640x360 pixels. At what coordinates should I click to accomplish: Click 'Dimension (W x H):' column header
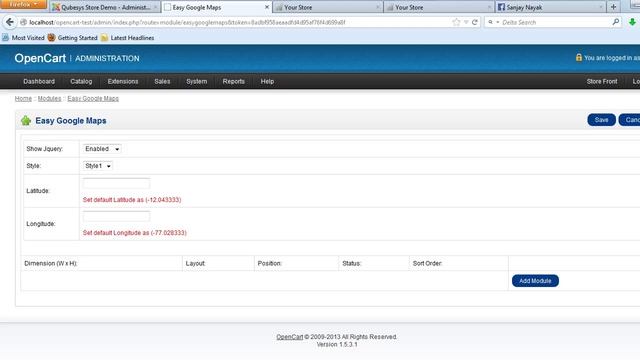51,263
